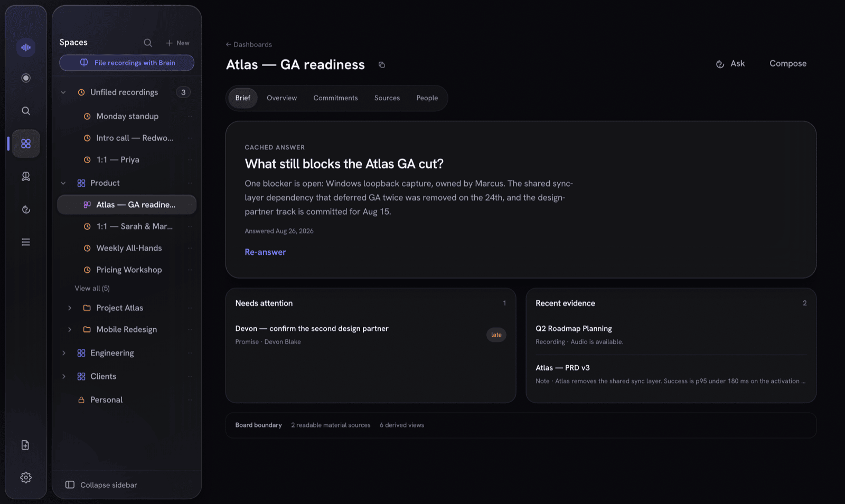The height and width of the screenshot is (504, 845).
Task: Go back to Dashboards
Action: click(249, 44)
